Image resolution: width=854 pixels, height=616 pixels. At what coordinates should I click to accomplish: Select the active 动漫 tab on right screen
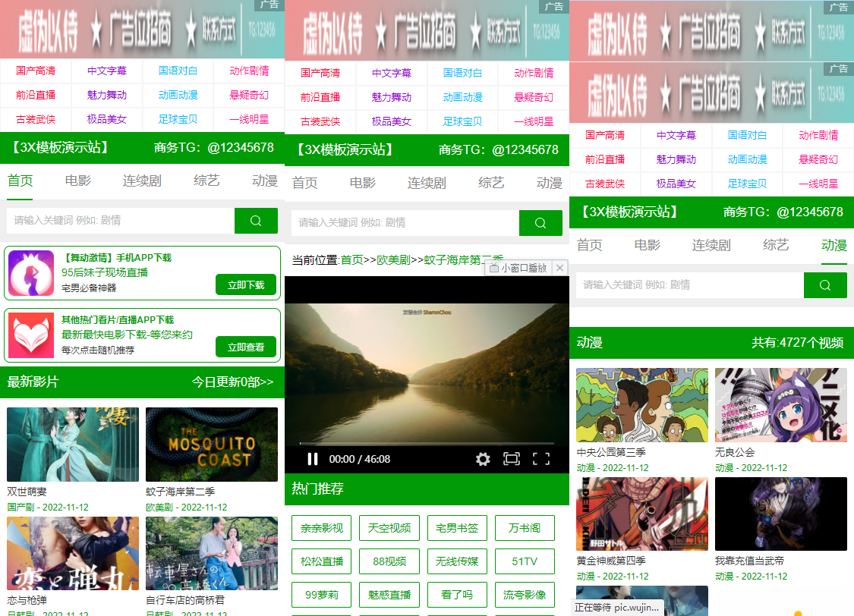point(834,246)
